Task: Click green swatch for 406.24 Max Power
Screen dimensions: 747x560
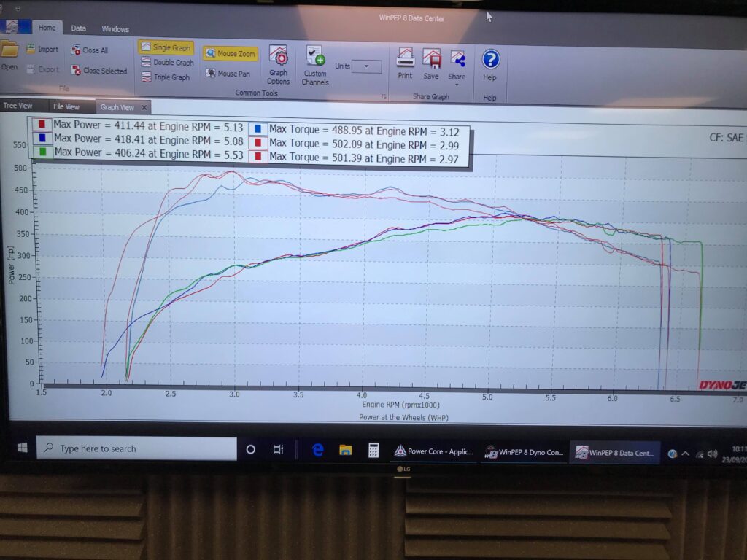Action: (x=42, y=152)
